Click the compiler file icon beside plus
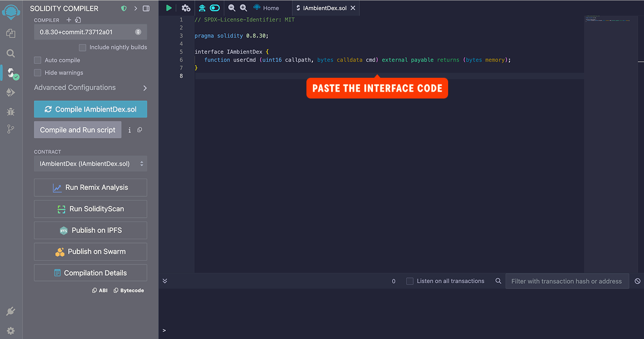644x339 pixels. click(x=78, y=20)
